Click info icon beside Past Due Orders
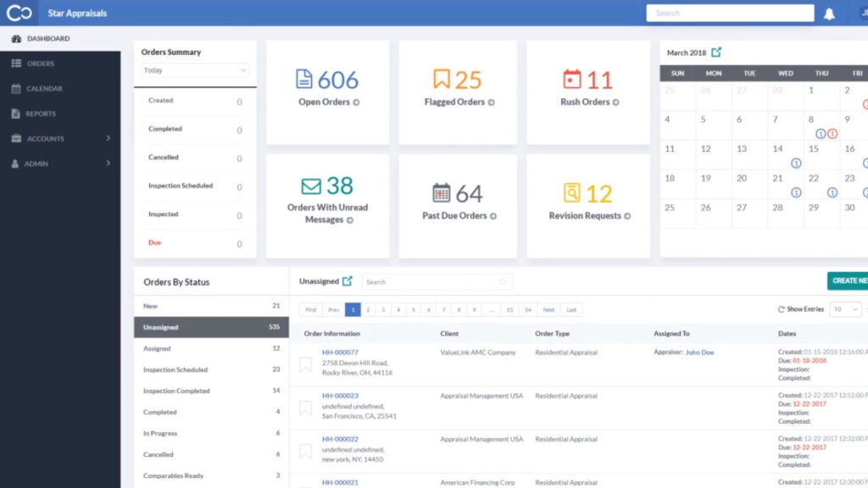The height and width of the screenshot is (488, 868). [493, 216]
